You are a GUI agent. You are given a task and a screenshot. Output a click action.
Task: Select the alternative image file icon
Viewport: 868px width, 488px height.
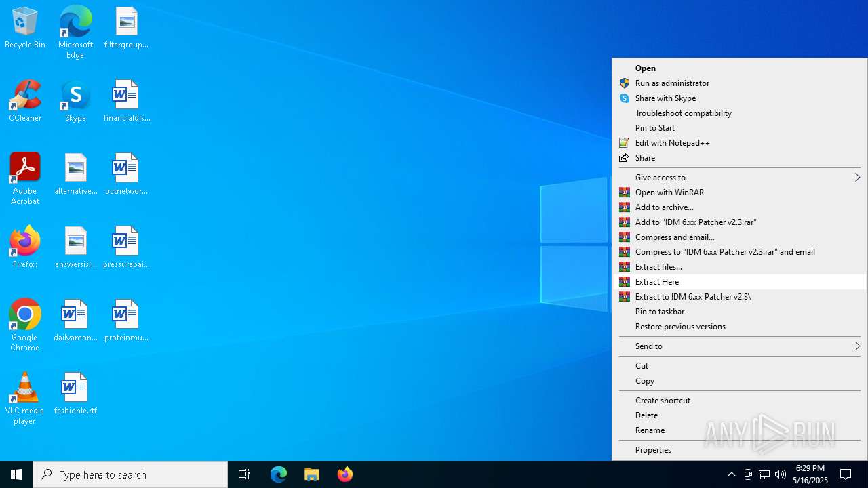pos(75,175)
